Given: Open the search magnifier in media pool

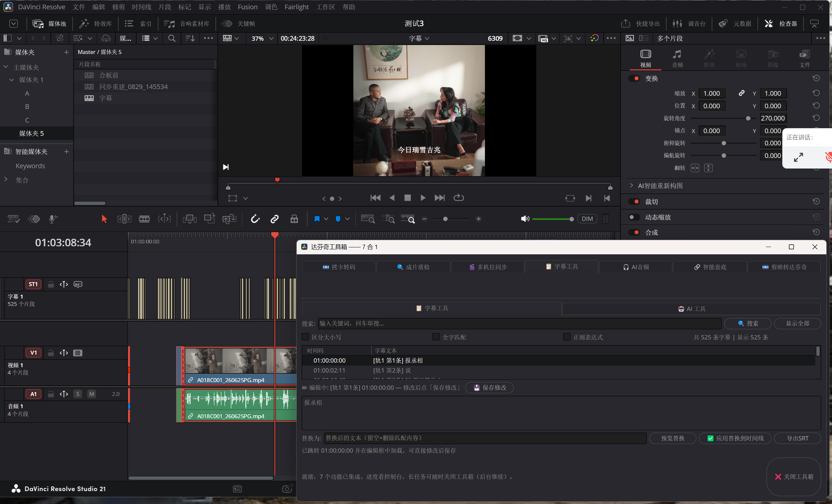Looking at the screenshot, I should [x=171, y=38].
